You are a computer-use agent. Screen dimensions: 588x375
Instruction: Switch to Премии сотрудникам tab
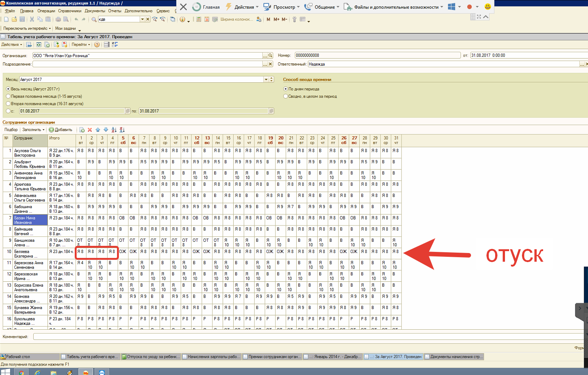point(272,356)
